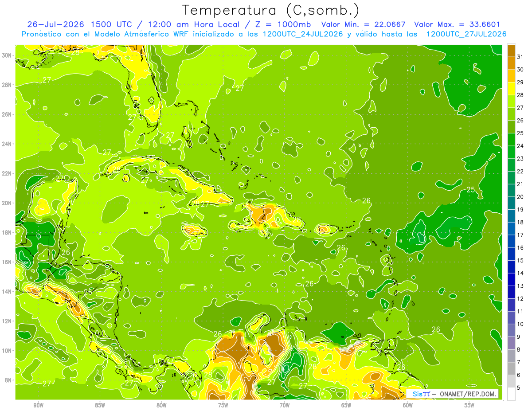Click the purple legend swatch between 9 and 10
The width and height of the screenshot is (532, 411).
click(x=511, y=330)
